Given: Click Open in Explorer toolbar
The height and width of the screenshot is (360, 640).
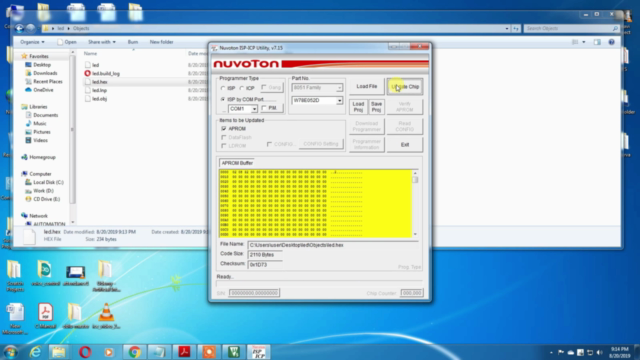Looking at the screenshot, I should 67,42.
